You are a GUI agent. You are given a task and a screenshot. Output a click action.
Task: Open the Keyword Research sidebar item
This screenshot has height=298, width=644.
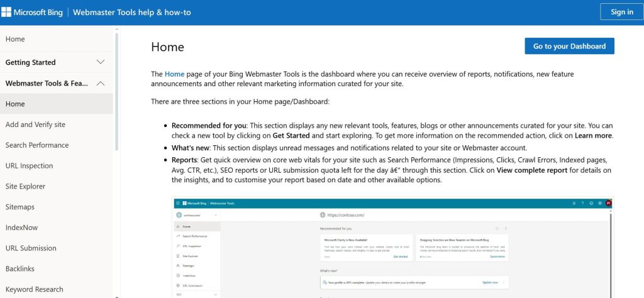click(x=34, y=289)
